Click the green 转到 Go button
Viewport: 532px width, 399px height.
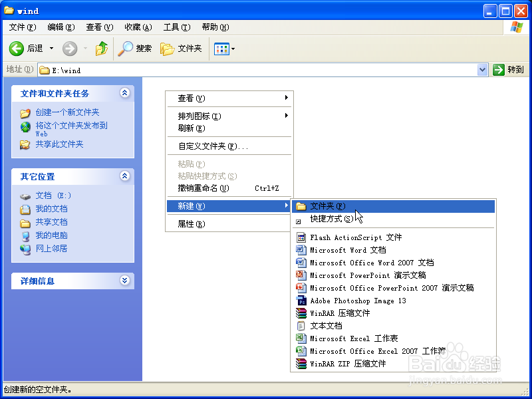pos(508,70)
